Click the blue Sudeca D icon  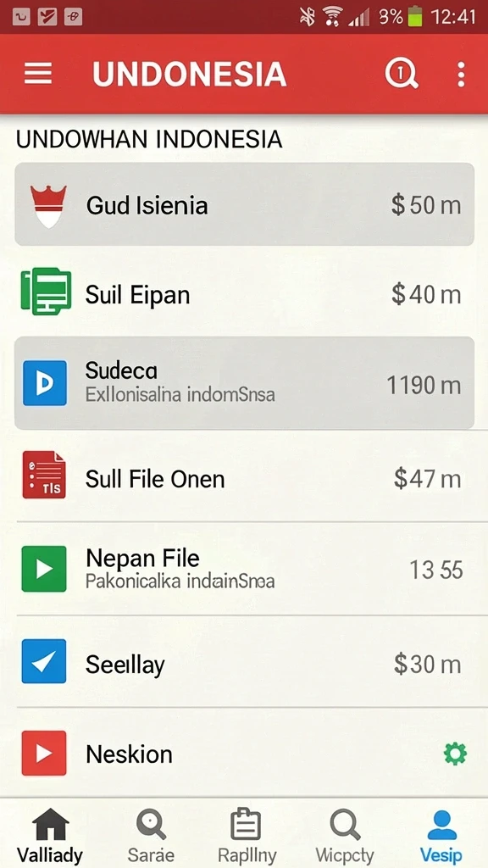[45, 383]
